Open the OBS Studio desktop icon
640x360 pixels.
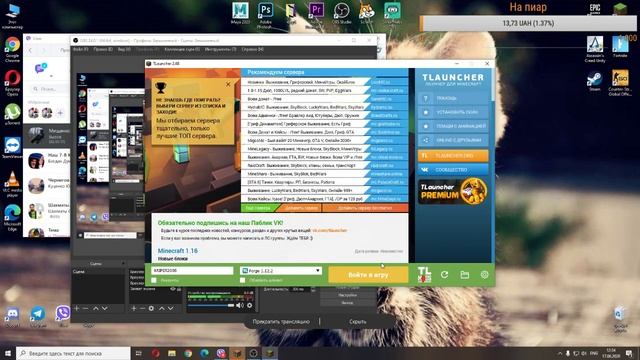342,13
